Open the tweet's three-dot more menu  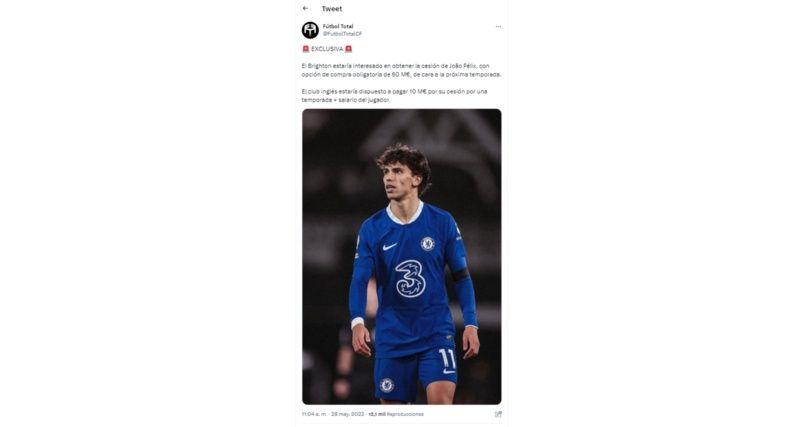pyautogui.click(x=498, y=27)
